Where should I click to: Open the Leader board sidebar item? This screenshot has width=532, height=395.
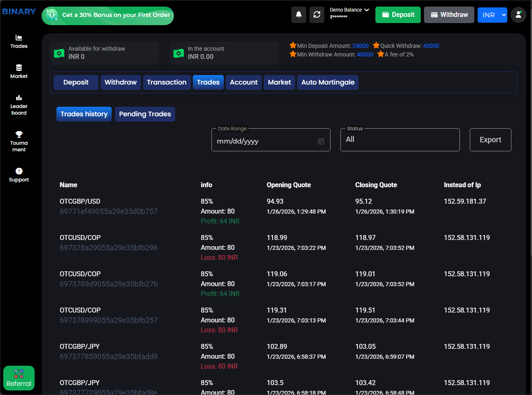pos(19,105)
